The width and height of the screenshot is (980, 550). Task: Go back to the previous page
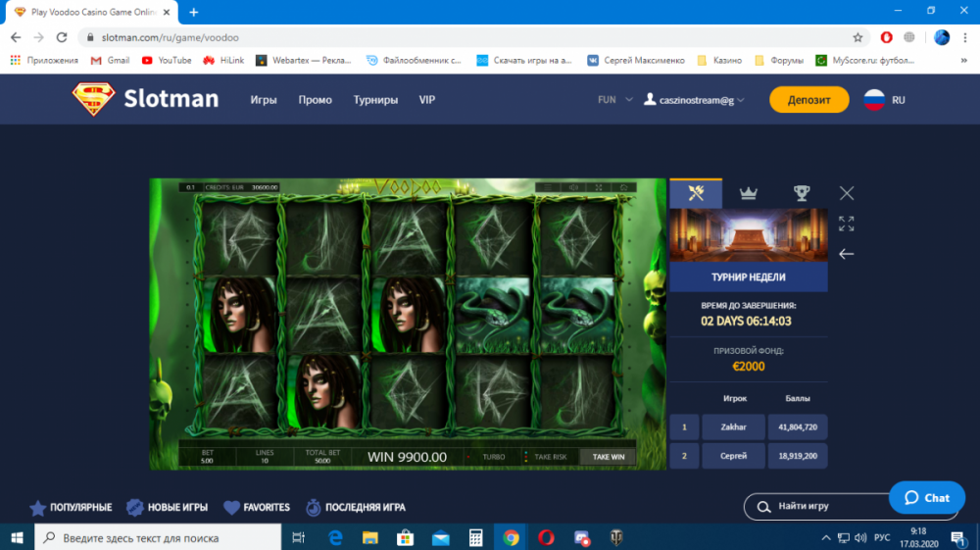(x=16, y=37)
